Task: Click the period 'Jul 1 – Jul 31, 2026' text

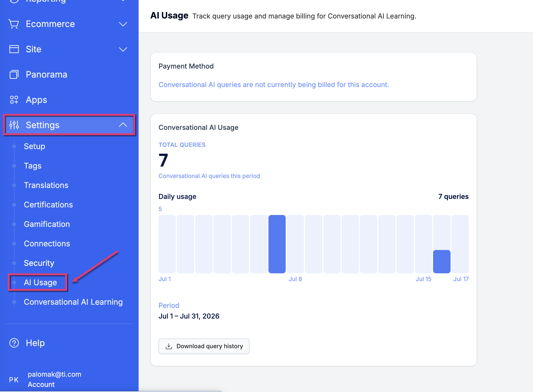Action: tap(189, 316)
